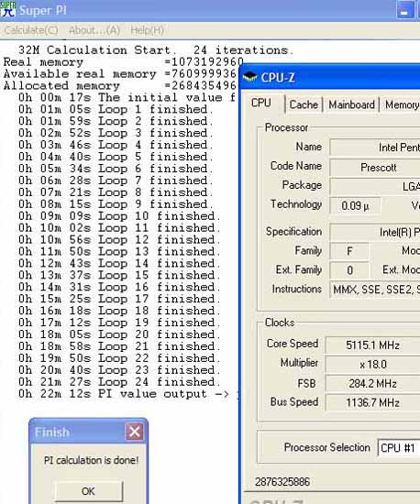Click the 'Allocated memory' line

pyautogui.click(x=120, y=86)
